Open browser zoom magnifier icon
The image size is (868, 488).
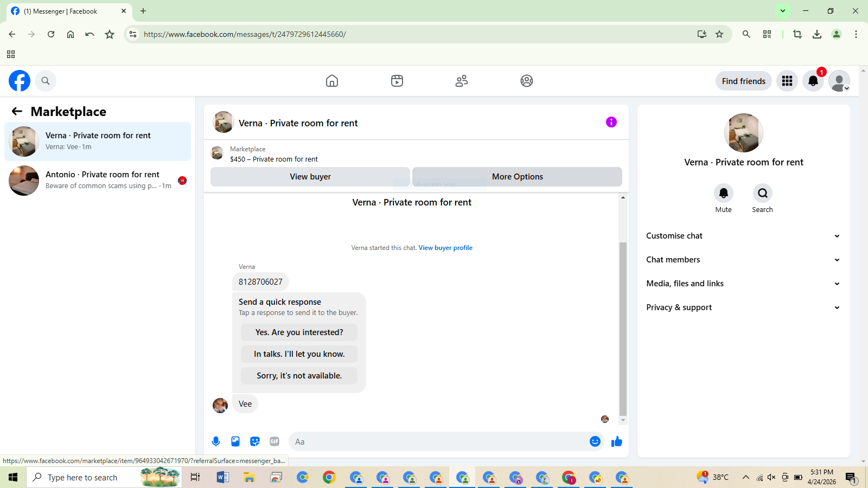point(746,34)
